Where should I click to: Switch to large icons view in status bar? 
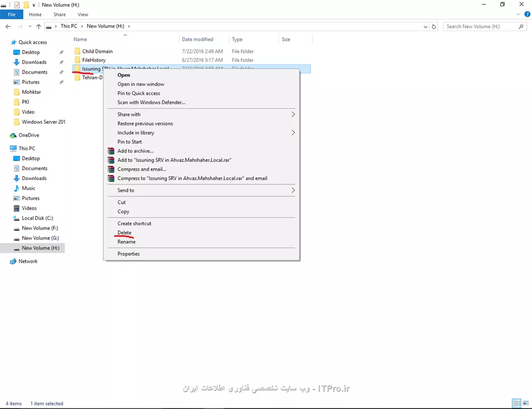pos(525,403)
